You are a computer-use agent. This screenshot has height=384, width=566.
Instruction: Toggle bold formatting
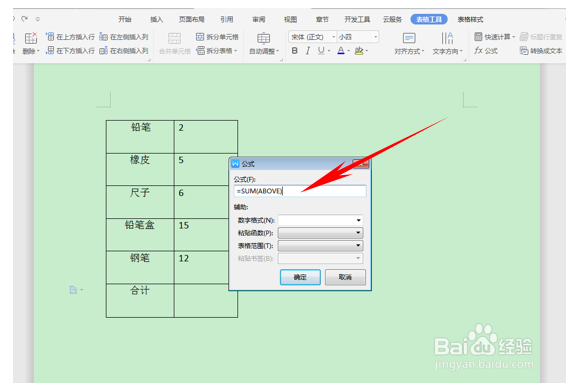point(295,51)
